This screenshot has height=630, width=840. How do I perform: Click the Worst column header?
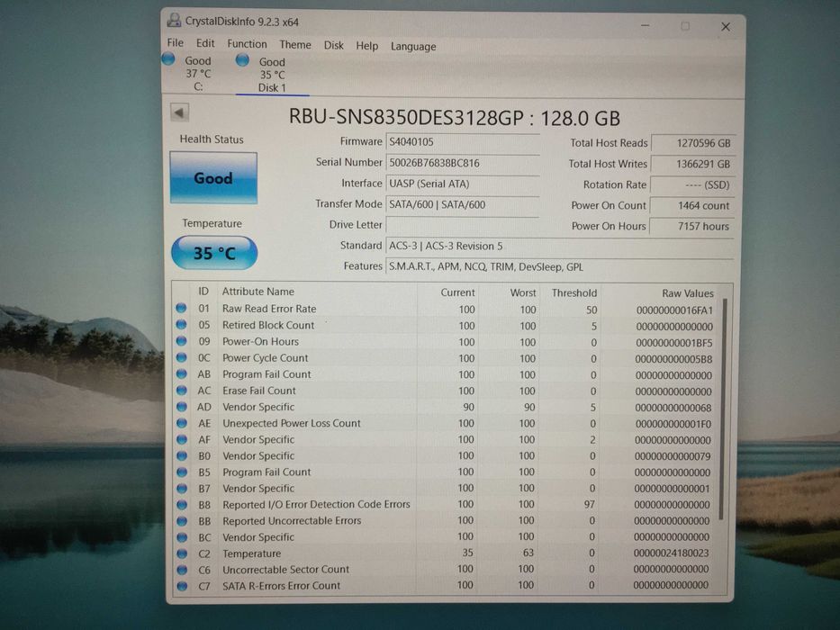(x=523, y=292)
